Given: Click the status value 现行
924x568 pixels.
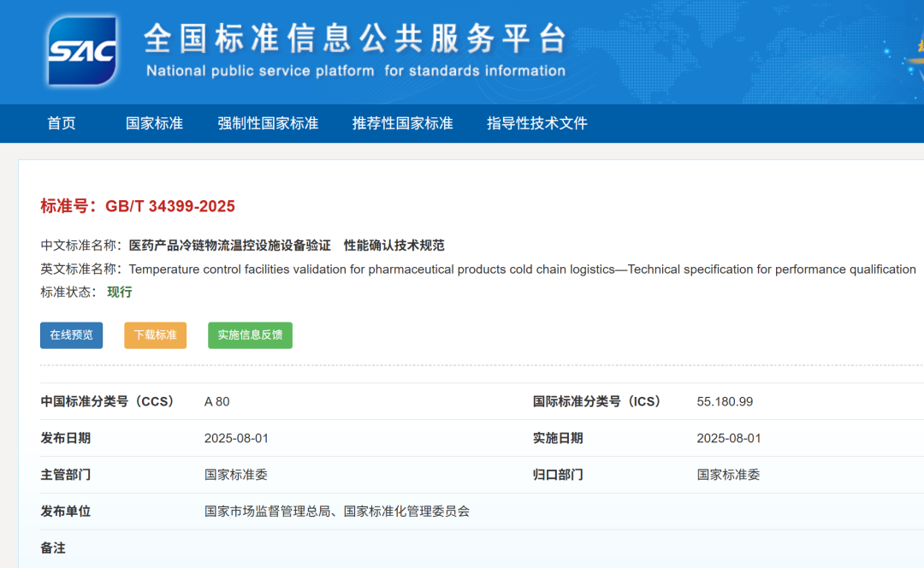Looking at the screenshot, I should tap(120, 293).
